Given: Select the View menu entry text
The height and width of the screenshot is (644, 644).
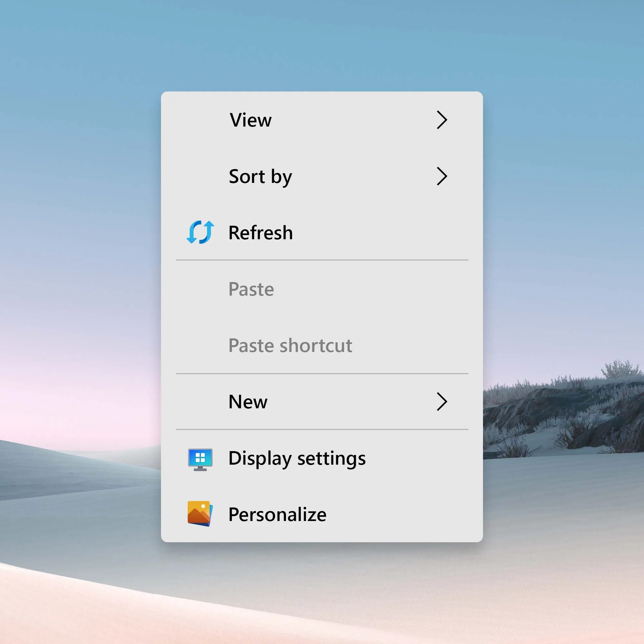Looking at the screenshot, I should [250, 120].
